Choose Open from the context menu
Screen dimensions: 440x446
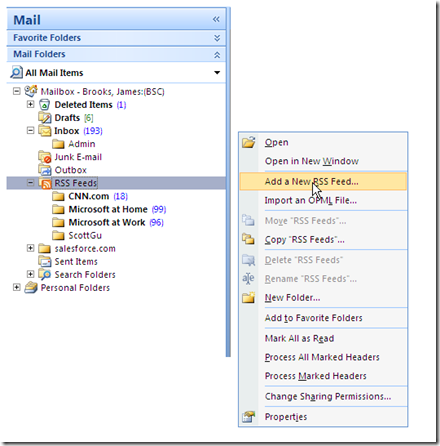[323, 142]
